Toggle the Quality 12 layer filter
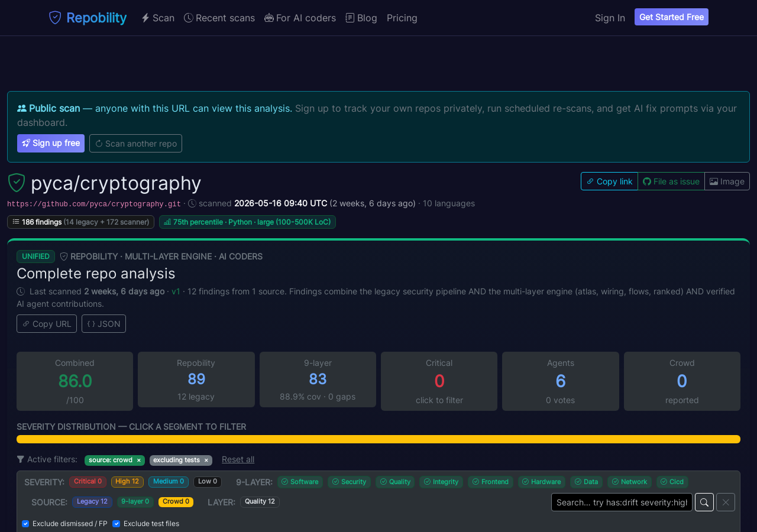The image size is (757, 532). pyautogui.click(x=260, y=502)
